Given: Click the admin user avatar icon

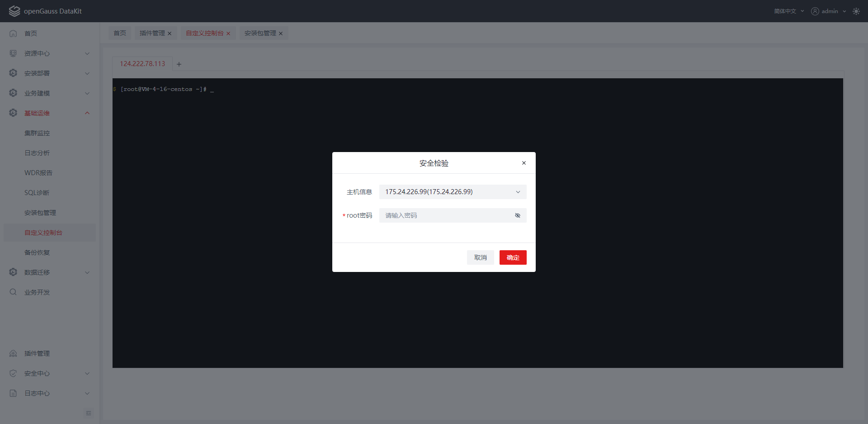Looking at the screenshot, I should (815, 11).
